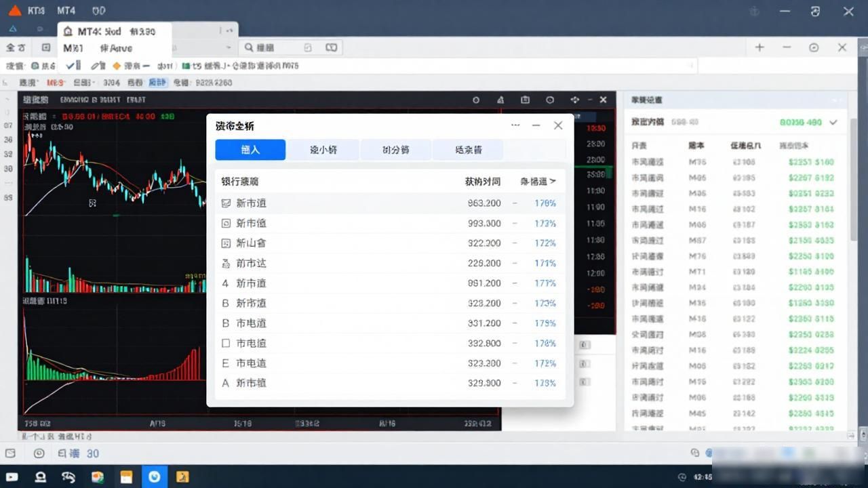Image resolution: width=868 pixels, height=488 pixels.
Task: Click the blue highlighted option in the filter row
Action: coord(157,83)
